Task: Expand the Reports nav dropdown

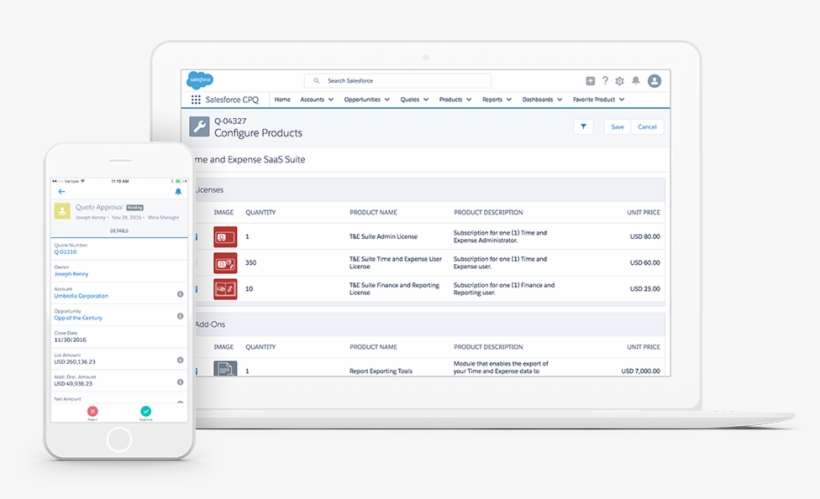Action: [508, 100]
